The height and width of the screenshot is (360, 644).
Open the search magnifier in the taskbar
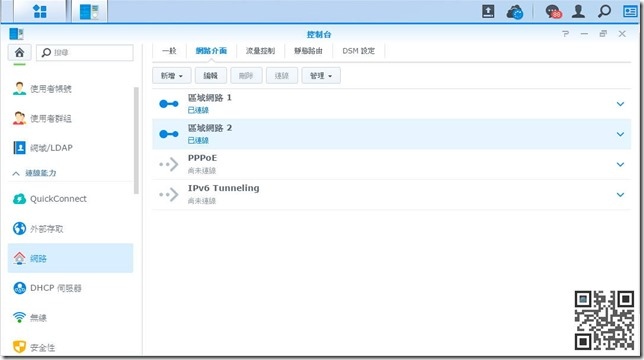(x=604, y=11)
